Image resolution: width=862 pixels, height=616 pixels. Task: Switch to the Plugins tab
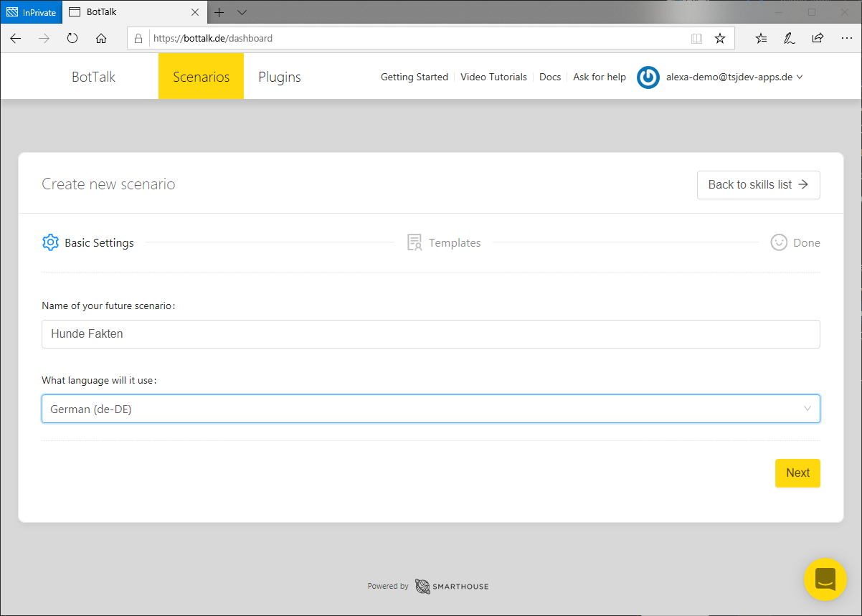[280, 77]
